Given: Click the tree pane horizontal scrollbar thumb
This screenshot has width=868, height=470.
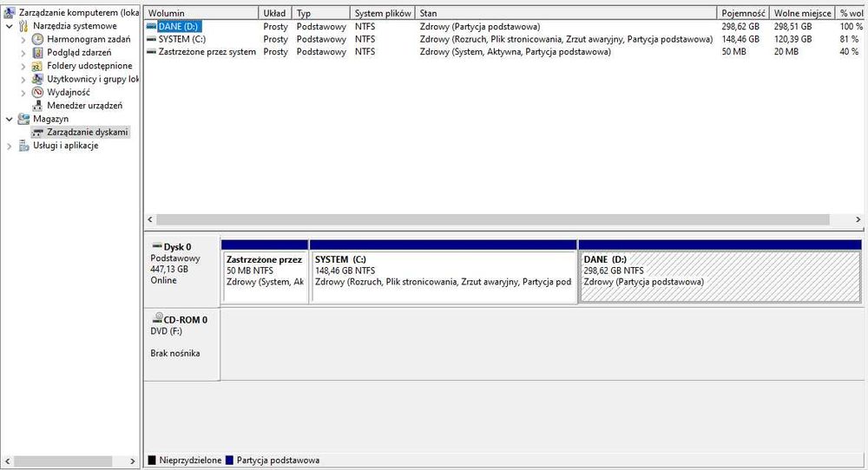Looking at the screenshot, I should coord(63,461).
